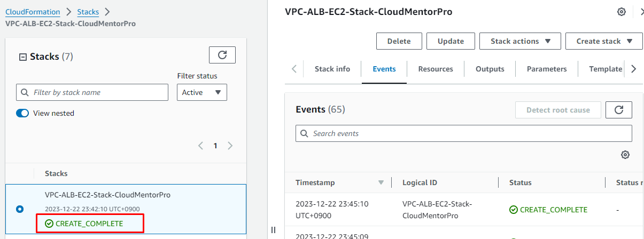Expand the Stack actions menu

[519, 41]
